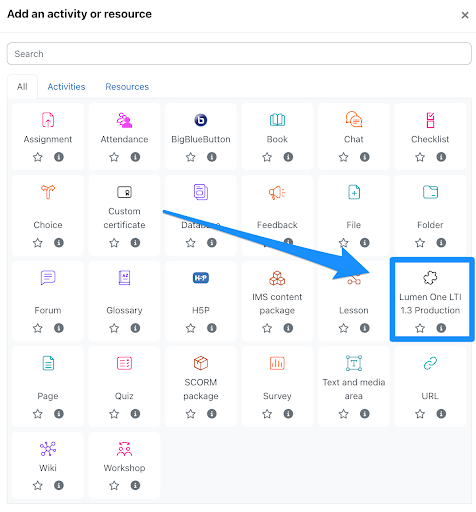Pick the H5P activity icon
Image resolution: width=476 pixels, height=512 pixels.
pyautogui.click(x=201, y=278)
